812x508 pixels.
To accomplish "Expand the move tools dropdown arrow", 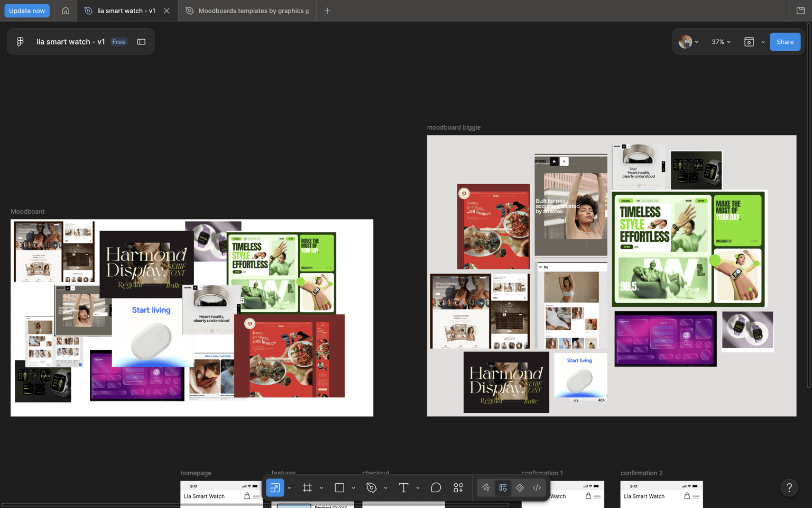I will 289,488.
